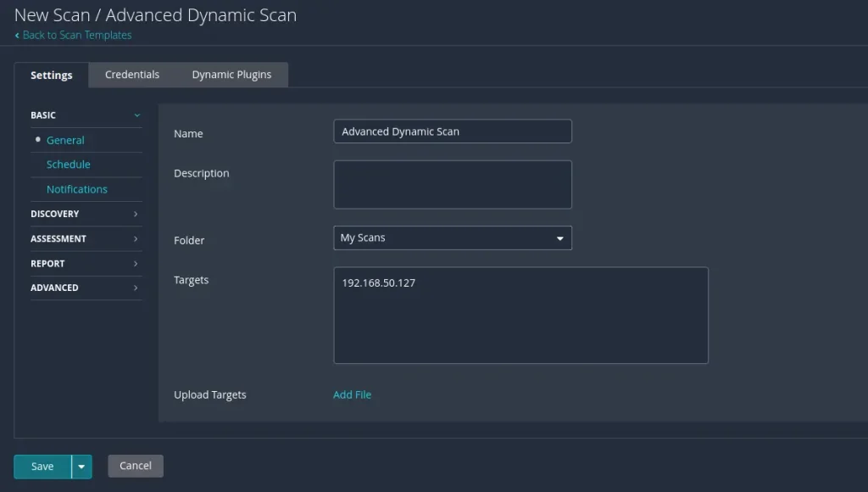Open the Folder dropdown showing My Scans
This screenshot has width=868, height=492.
[453, 238]
